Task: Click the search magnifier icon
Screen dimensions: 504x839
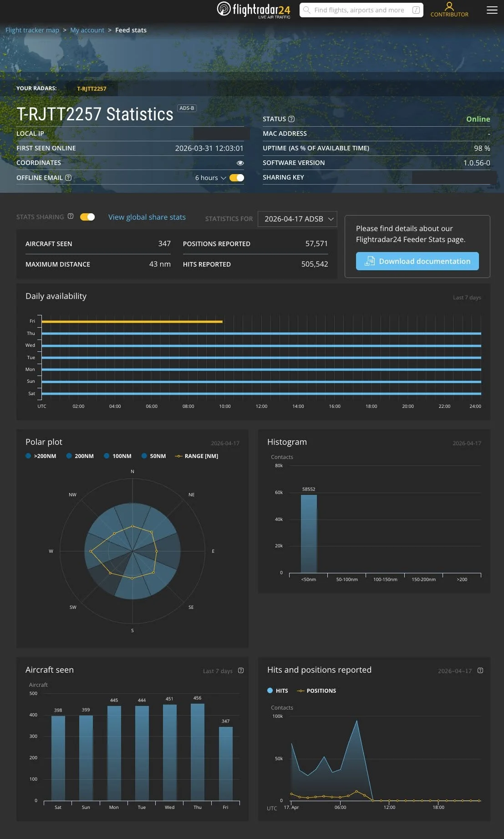Action: coord(307,10)
